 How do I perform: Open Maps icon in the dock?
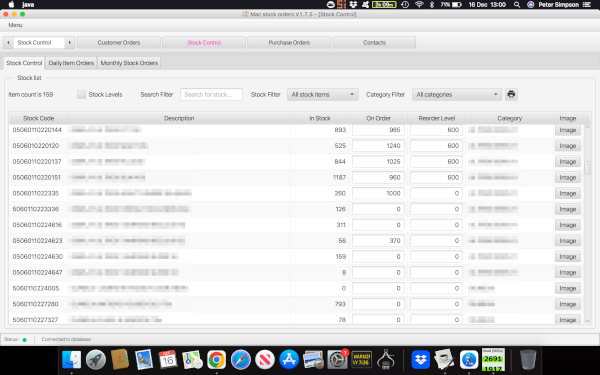[x=192, y=360]
